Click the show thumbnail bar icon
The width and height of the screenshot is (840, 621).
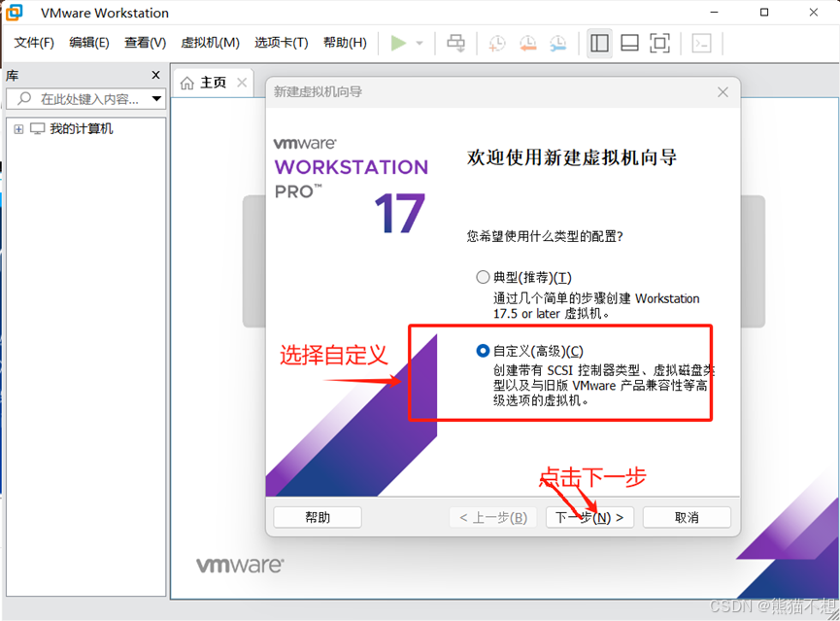(x=627, y=43)
